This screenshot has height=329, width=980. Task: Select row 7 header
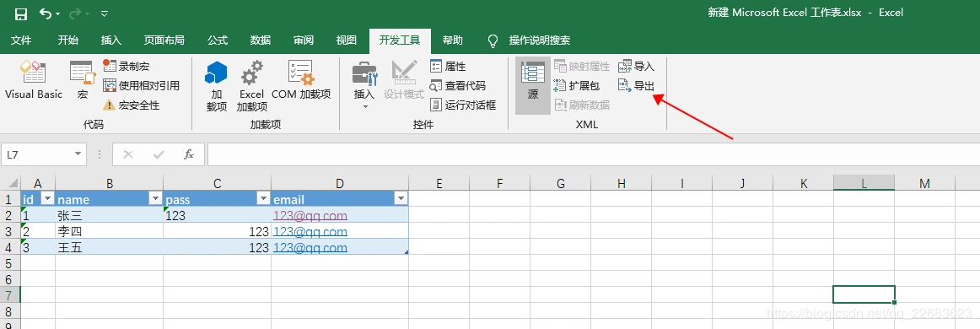[11, 294]
